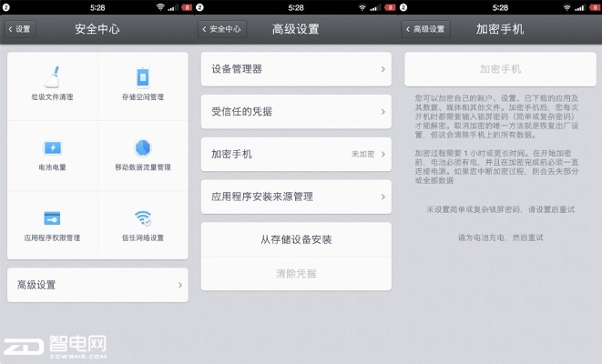Expand 高级设置 row in 安全中心
The image size is (602, 364).
[x=97, y=285]
